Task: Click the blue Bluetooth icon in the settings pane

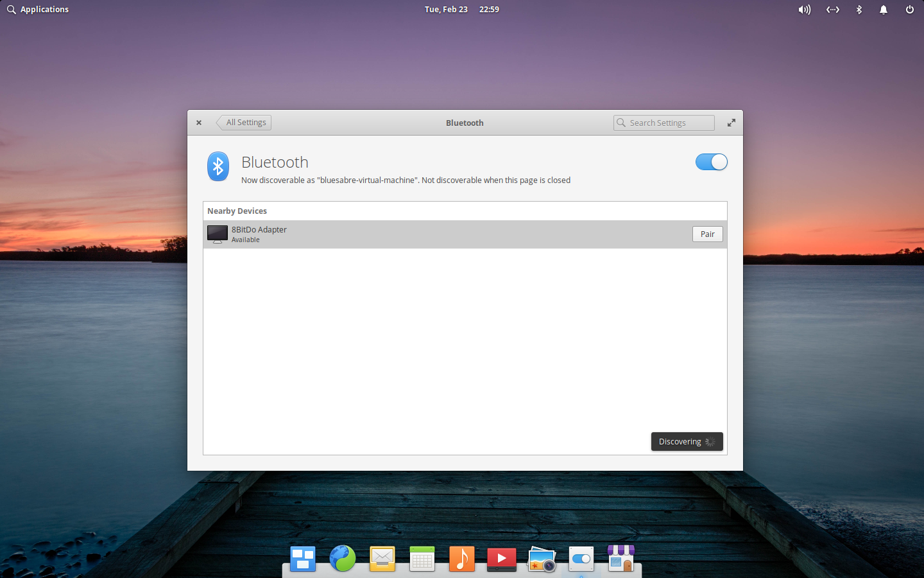Action: click(218, 166)
